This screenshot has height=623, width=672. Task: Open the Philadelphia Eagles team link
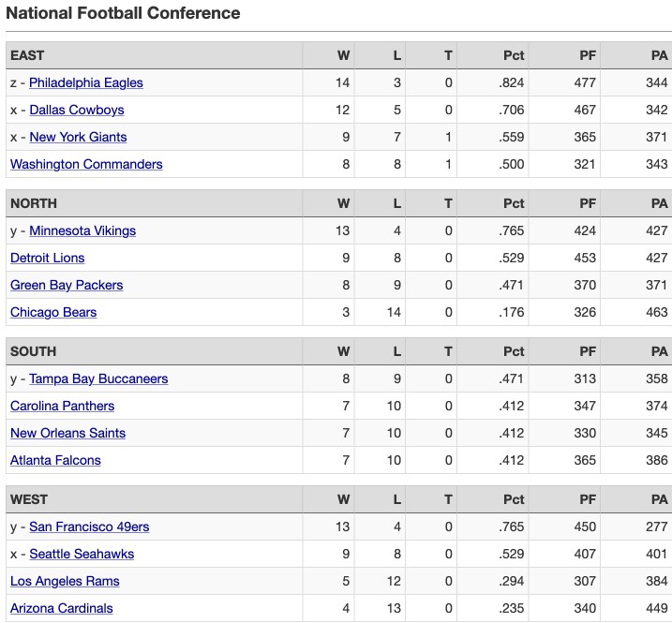point(86,82)
